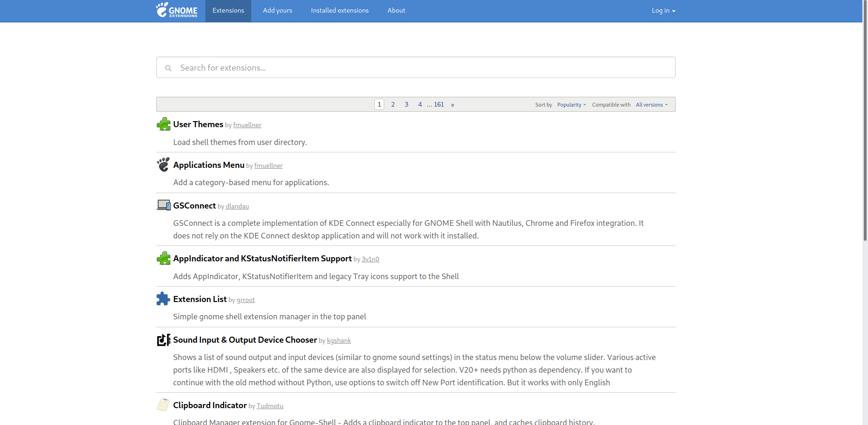
Task: Click the Sound Input & Output Device Chooser icon
Action: (163, 339)
